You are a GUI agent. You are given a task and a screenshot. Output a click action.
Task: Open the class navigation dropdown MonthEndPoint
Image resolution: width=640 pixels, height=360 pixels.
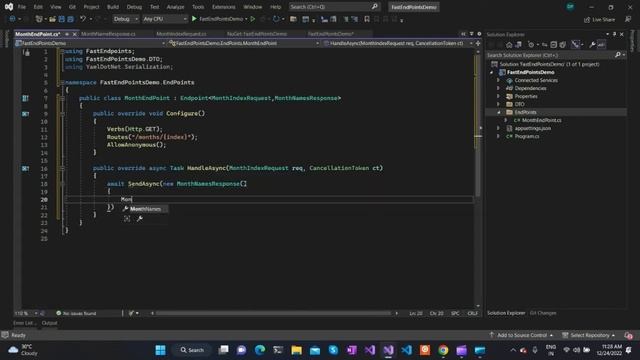[x=244, y=43]
